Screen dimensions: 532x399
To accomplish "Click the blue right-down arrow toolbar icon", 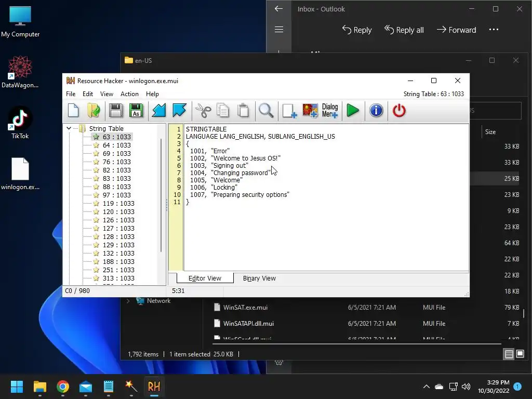I will pos(179,111).
